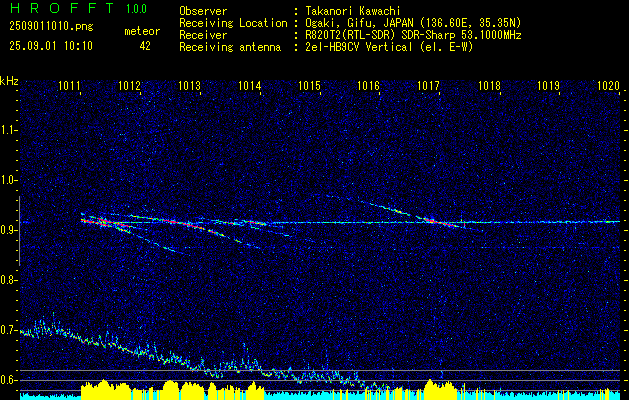Click the 1018 time axis marker
Image resolution: width=629 pixels, height=400 pixels.
tap(489, 85)
